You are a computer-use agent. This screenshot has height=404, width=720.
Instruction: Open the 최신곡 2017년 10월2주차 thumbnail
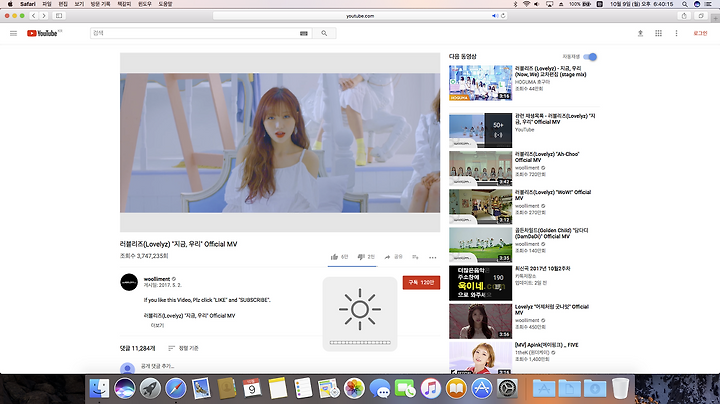[x=480, y=283]
